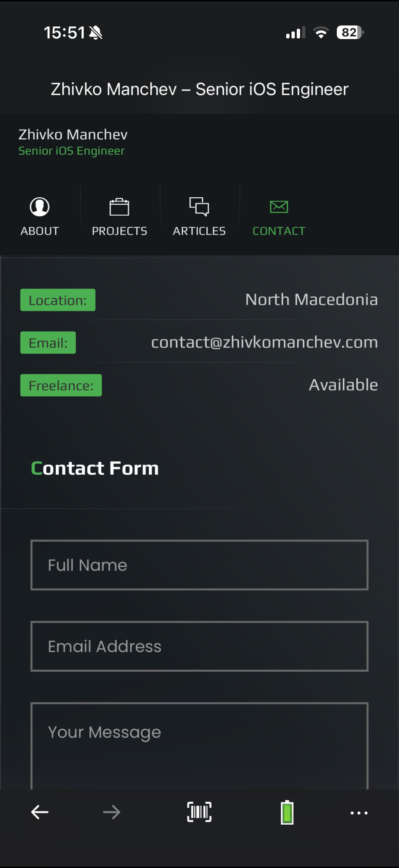Tap the Your Message text area
399x868 pixels.
point(199,746)
